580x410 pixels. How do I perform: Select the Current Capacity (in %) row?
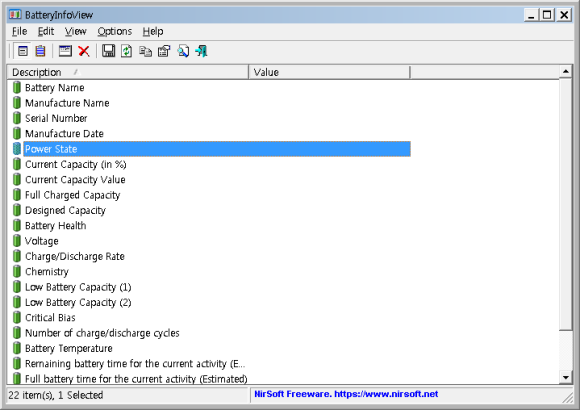[x=212, y=164]
